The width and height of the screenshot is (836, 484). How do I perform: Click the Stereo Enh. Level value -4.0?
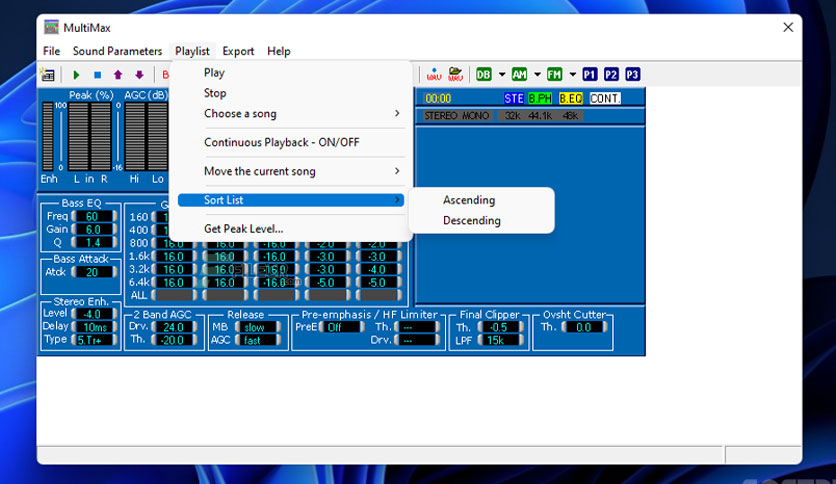pyautogui.click(x=94, y=314)
